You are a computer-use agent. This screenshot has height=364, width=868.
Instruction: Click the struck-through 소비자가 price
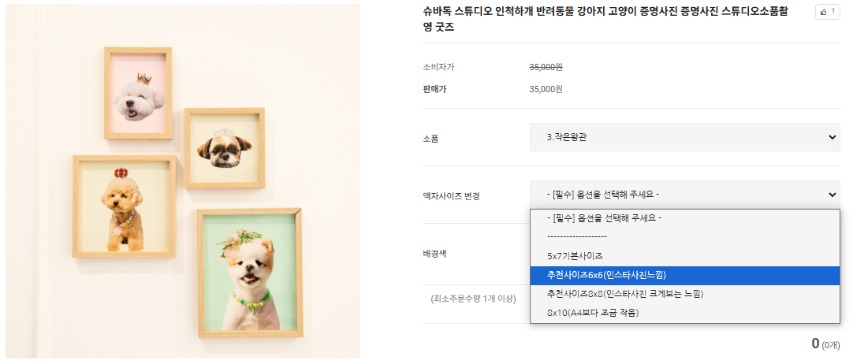point(546,68)
